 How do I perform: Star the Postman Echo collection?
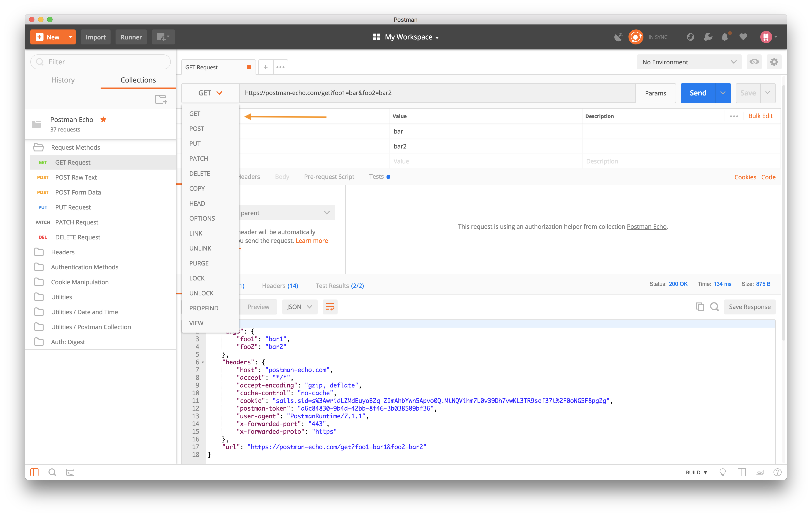(x=104, y=119)
